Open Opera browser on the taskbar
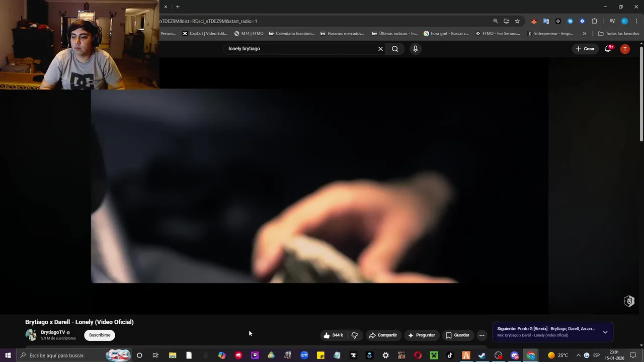 [x=418, y=355]
